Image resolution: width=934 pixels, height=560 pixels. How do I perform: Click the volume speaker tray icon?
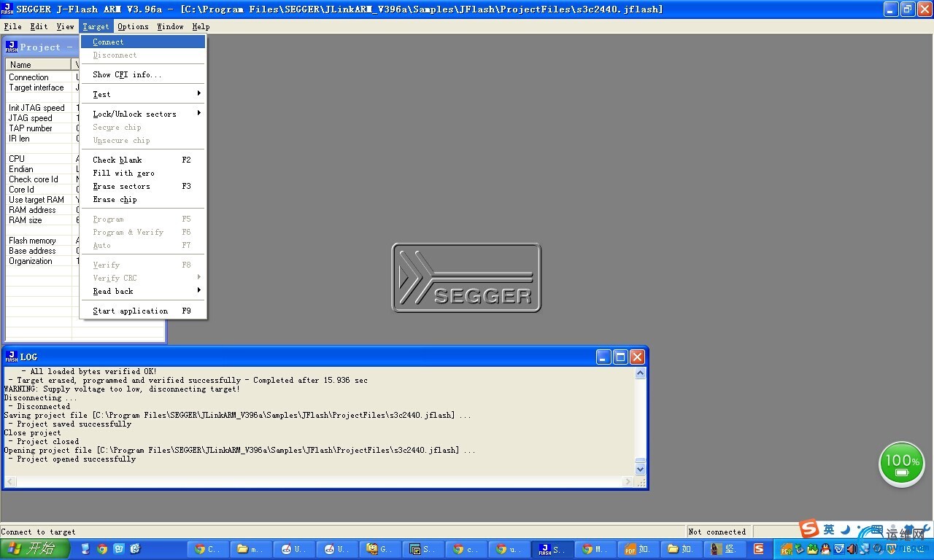coord(852,549)
